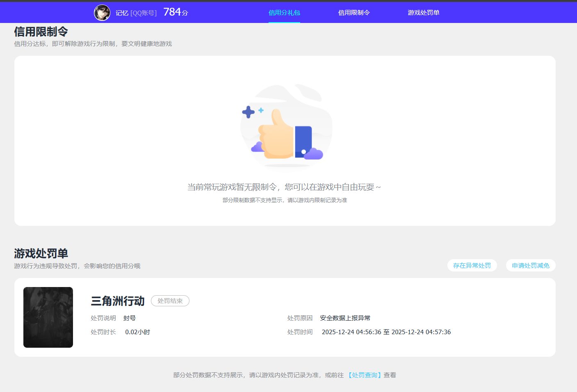
Task: Click the 处罚结束 status badge
Action: coord(170,301)
